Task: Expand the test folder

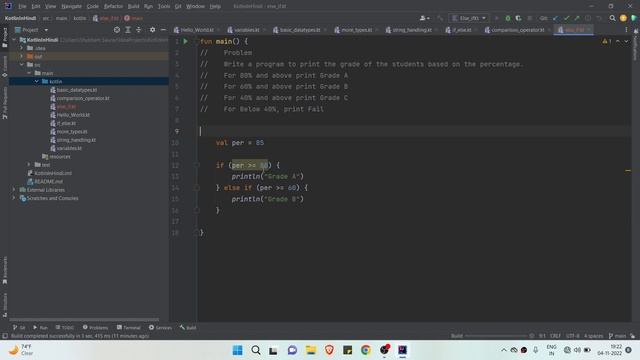Action: 29,165
